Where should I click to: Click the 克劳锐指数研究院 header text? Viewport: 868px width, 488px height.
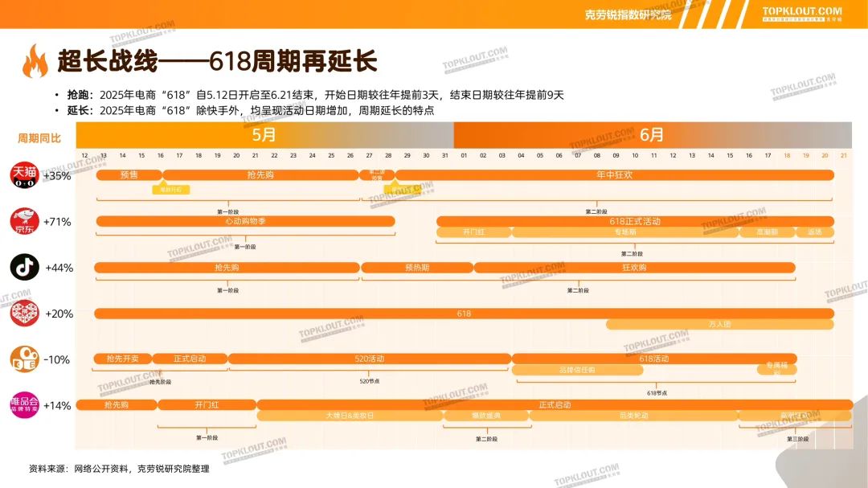pos(628,15)
